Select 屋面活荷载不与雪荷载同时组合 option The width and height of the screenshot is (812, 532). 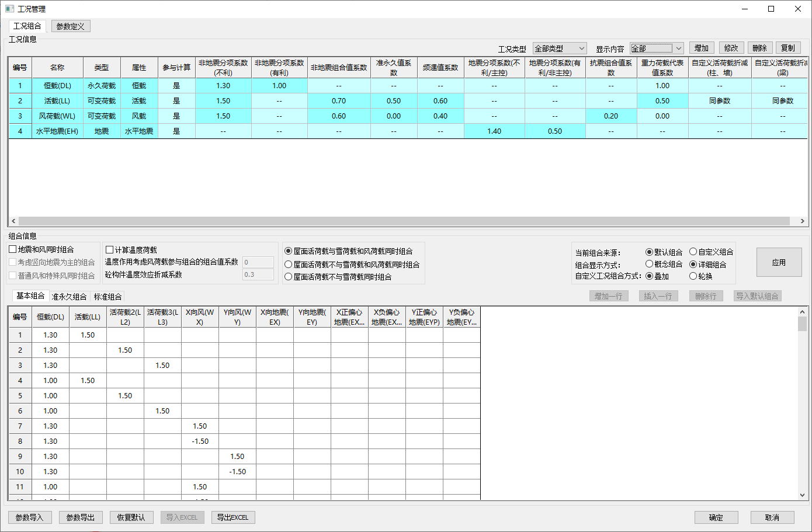point(289,277)
